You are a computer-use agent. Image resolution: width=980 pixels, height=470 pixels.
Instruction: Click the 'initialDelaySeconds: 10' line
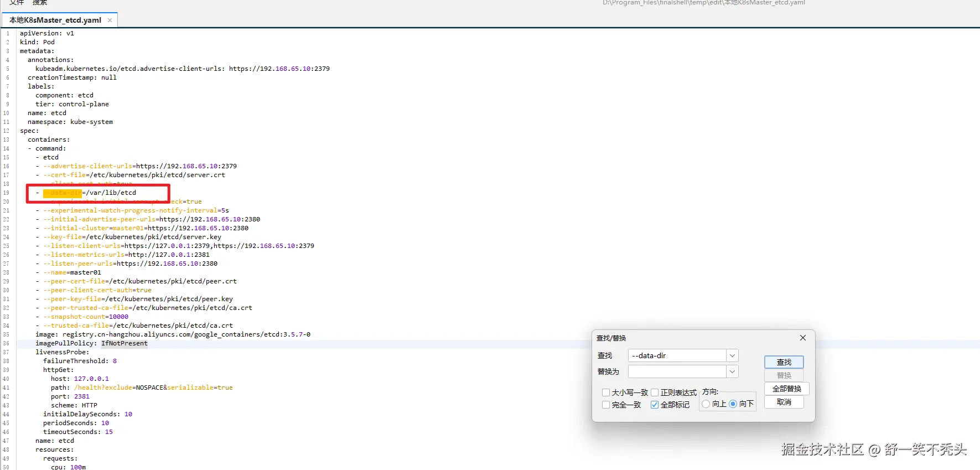pyautogui.click(x=87, y=414)
